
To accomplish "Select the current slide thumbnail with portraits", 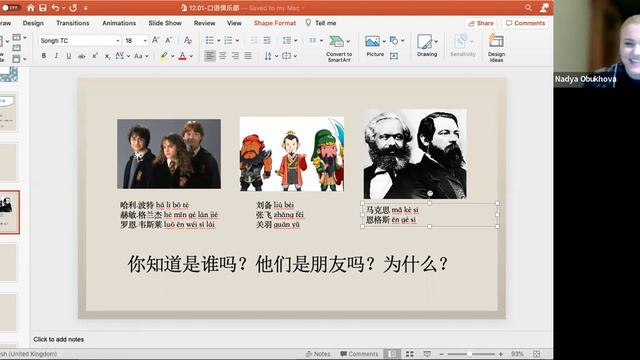I will pos(9,212).
